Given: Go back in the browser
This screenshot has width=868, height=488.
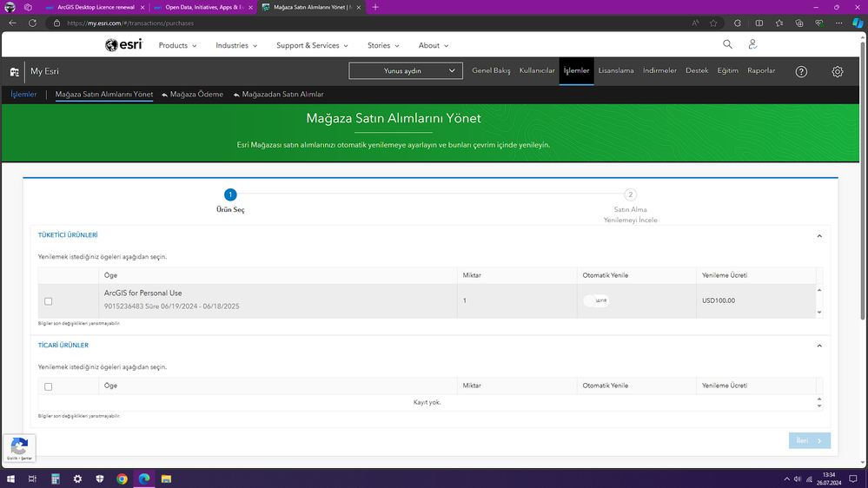Looking at the screenshot, I should 12,23.
